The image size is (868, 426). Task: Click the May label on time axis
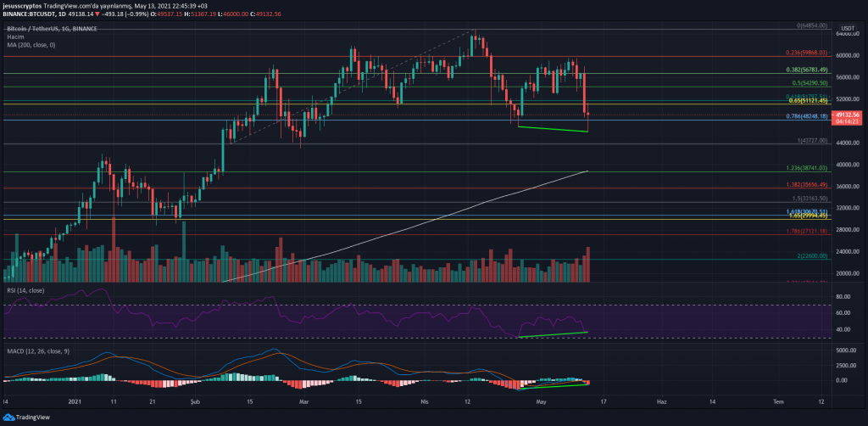pos(539,400)
